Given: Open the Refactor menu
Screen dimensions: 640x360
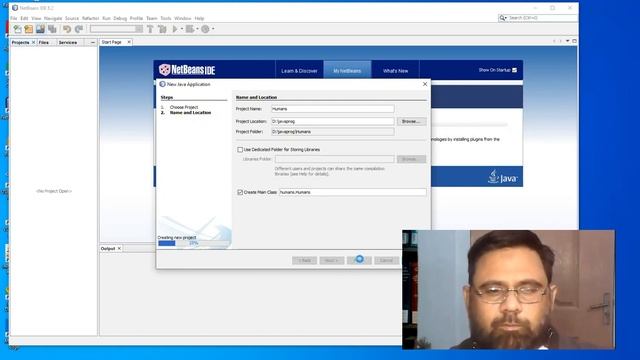Looking at the screenshot, I should [x=90, y=18].
